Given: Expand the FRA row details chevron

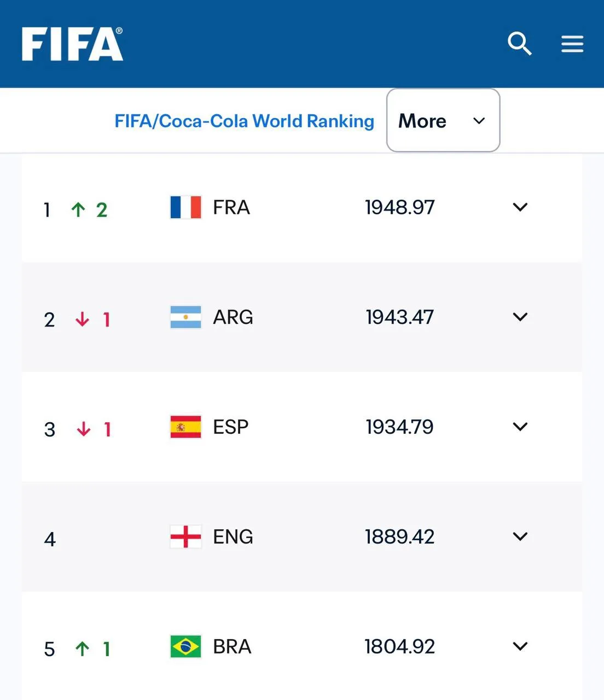Looking at the screenshot, I should (520, 207).
